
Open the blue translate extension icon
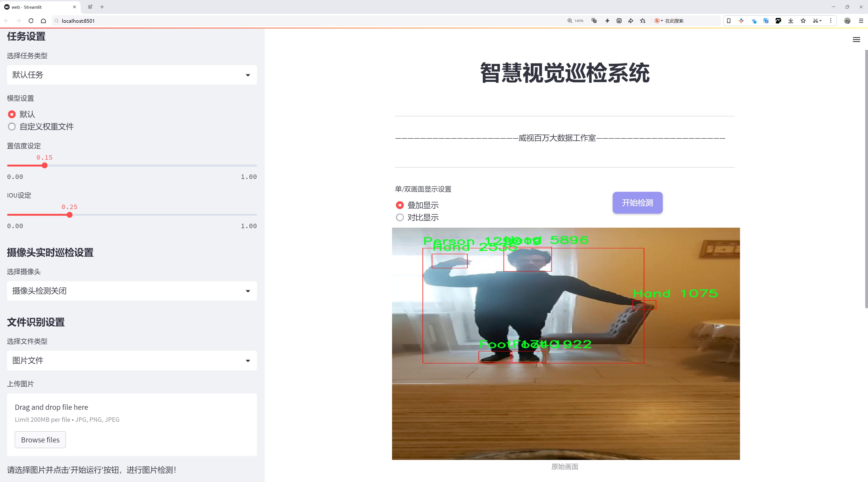click(x=766, y=21)
